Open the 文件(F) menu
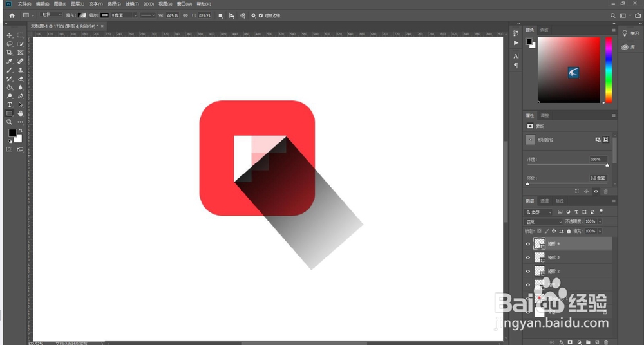This screenshot has width=644, height=345. [24, 4]
